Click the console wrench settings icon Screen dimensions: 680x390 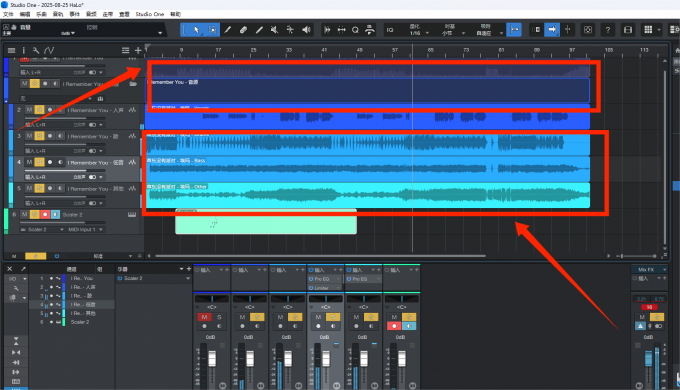click(16, 288)
